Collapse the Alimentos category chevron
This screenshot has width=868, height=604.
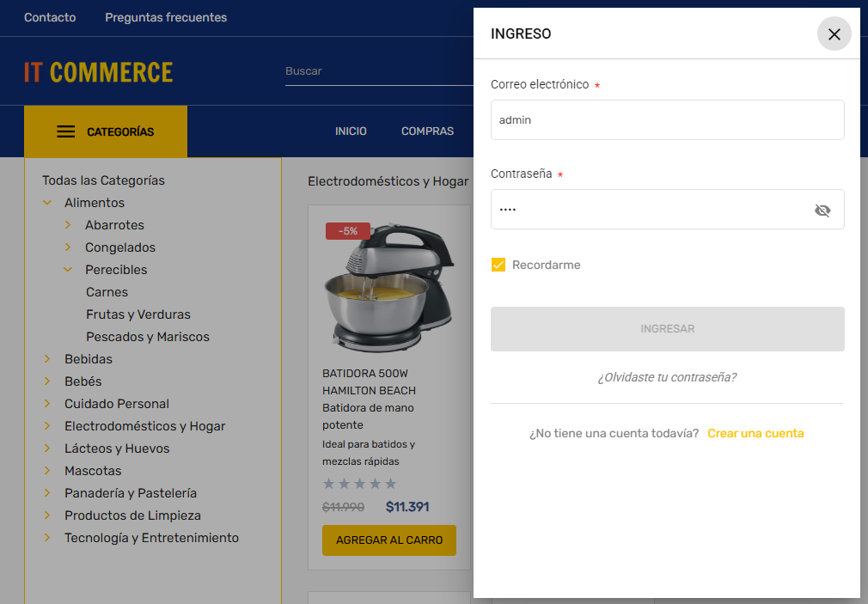[46, 203]
